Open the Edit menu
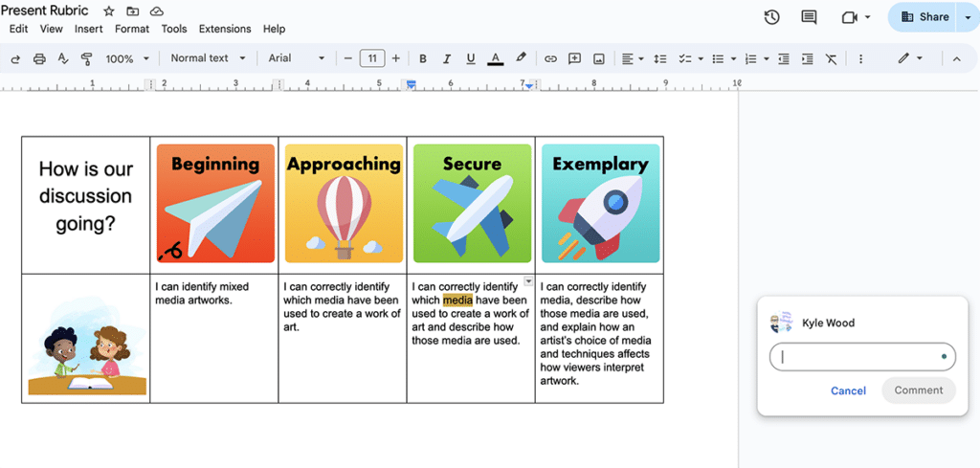Viewport: 980px width, 468px height. [19, 29]
